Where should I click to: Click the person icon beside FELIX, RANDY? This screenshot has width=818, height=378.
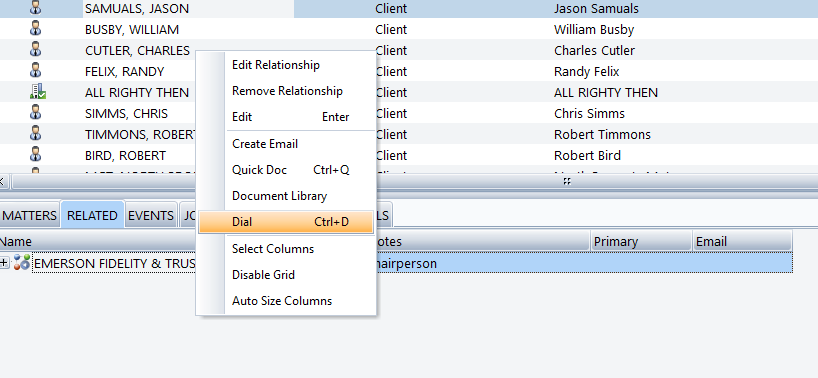(x=35, y=71)
